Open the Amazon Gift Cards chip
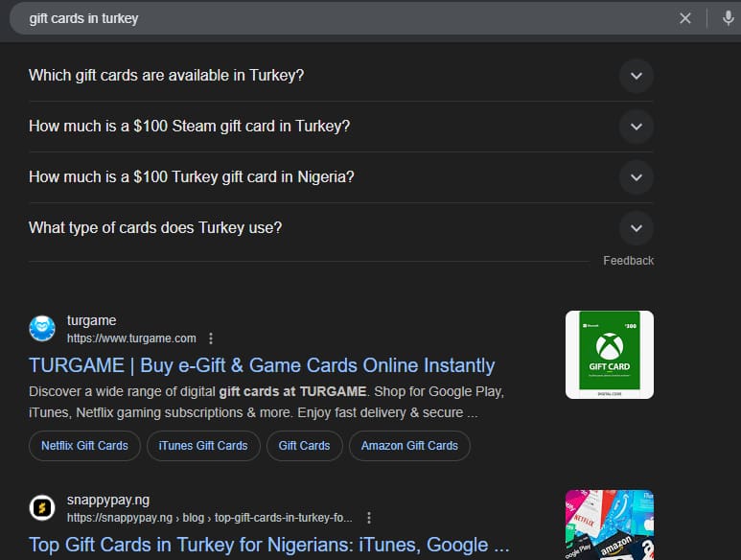The height and width of the screenshot is (560, 741). [409, 445]
